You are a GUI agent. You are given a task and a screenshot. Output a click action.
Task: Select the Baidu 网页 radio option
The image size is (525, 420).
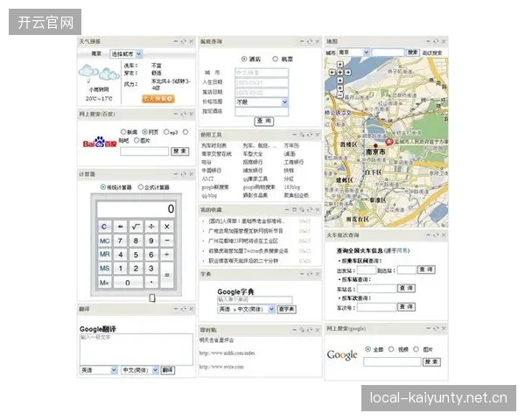click(x=144, y=132)
